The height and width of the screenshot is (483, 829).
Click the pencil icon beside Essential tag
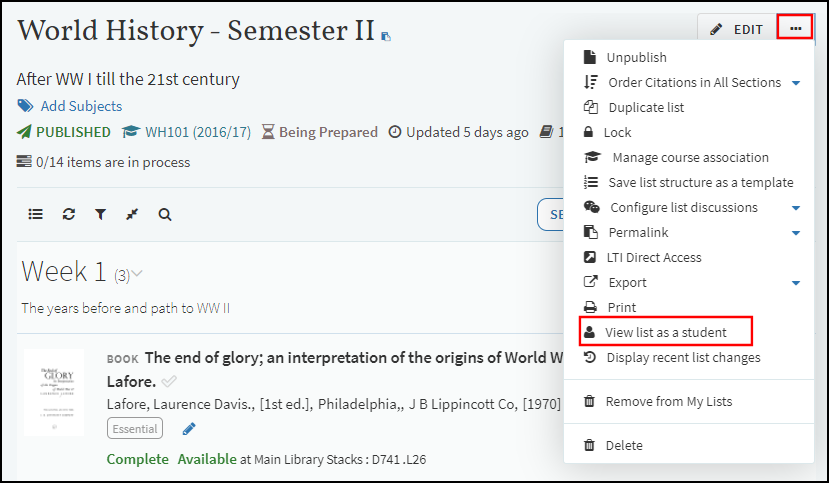coord(189,429)
